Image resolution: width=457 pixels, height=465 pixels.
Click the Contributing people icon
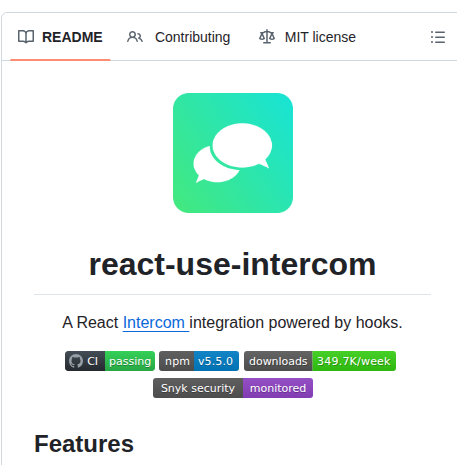click(x=135, y=37)
